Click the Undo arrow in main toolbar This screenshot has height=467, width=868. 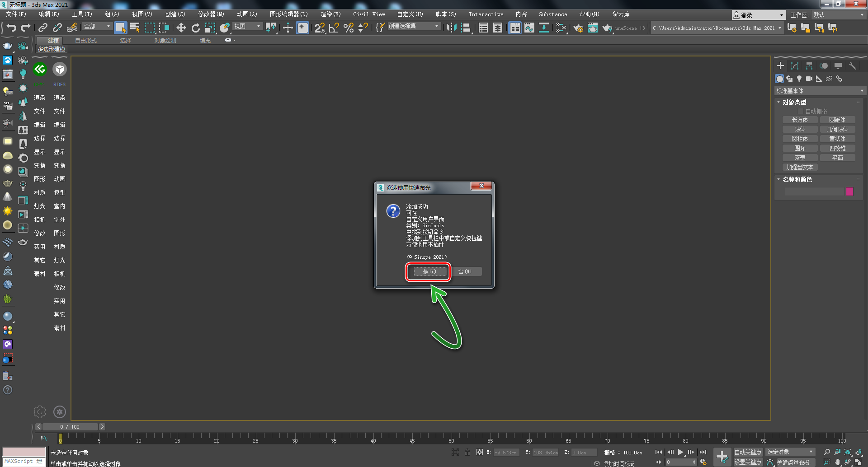tap(11, 28)
